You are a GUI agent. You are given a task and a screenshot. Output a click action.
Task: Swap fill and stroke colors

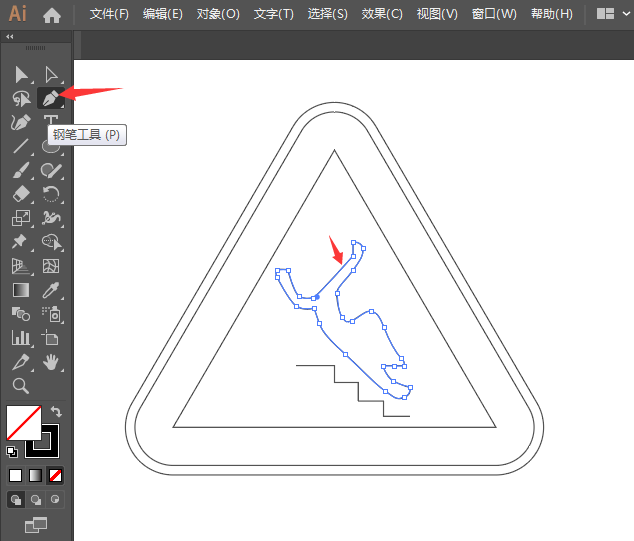click(56, 412)
